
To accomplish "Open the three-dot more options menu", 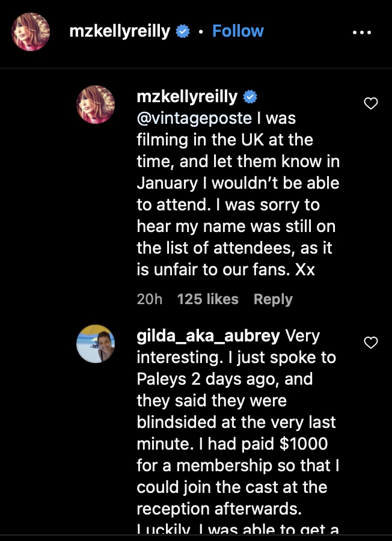I will click(x=361, y=32).
